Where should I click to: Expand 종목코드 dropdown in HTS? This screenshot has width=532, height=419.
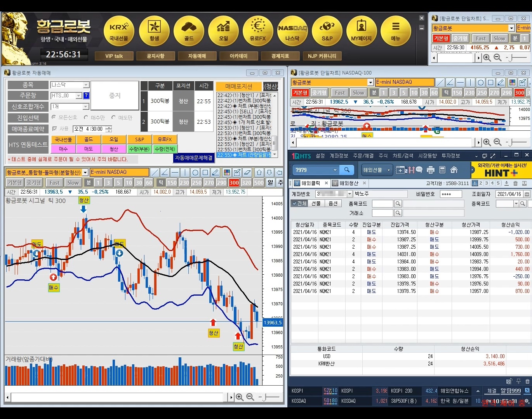516,203
